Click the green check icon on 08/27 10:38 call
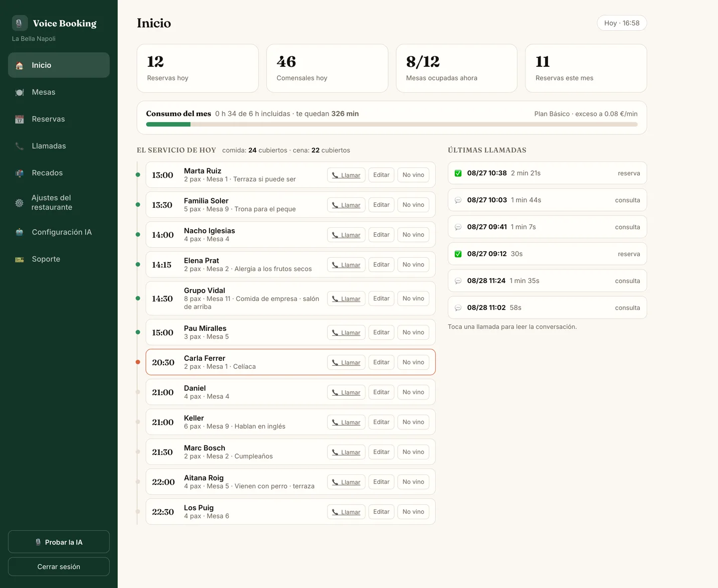The image size is (718, 588). 458,173
